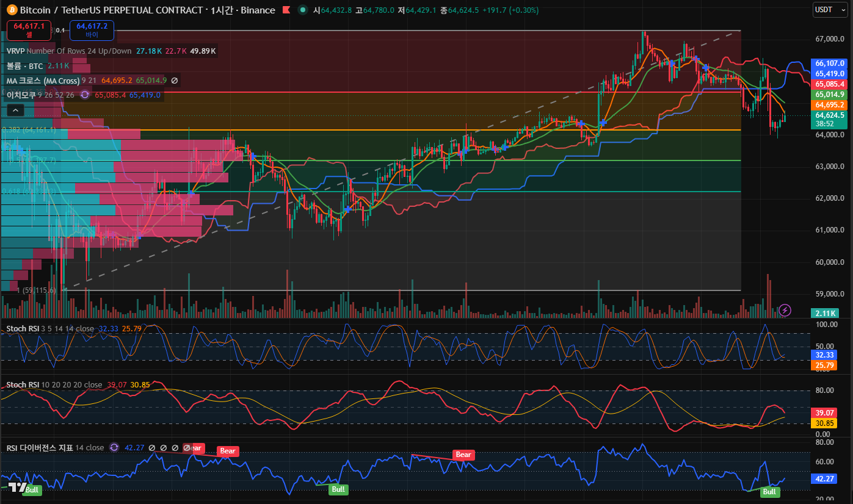The image size is (853, 504).
Task: Click the purple icon in RSI 다이버전스 legend
Action: [114, 447]
